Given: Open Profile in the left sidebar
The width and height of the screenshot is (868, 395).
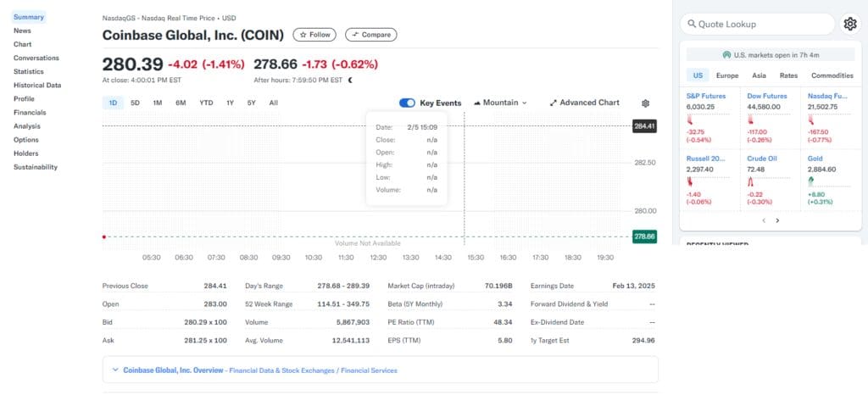Looking at the screenshot, I should coord(24,99).
